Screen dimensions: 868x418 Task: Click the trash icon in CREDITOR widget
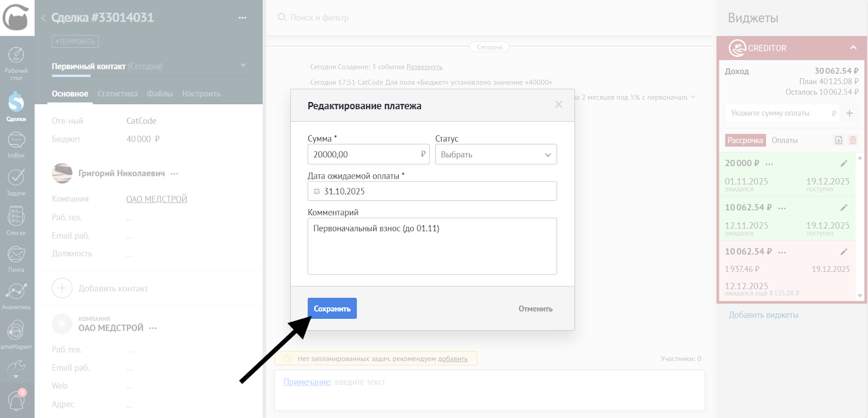[853, 140]
